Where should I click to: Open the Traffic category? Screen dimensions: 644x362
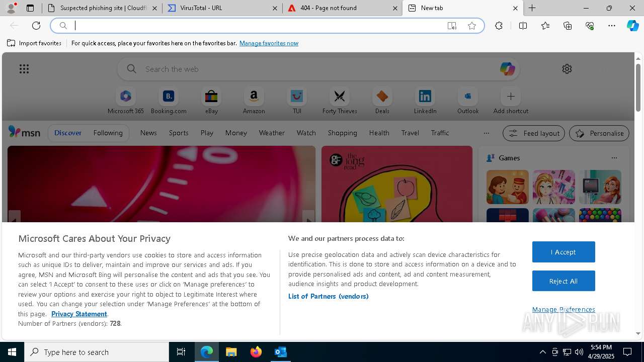[440, 133]
